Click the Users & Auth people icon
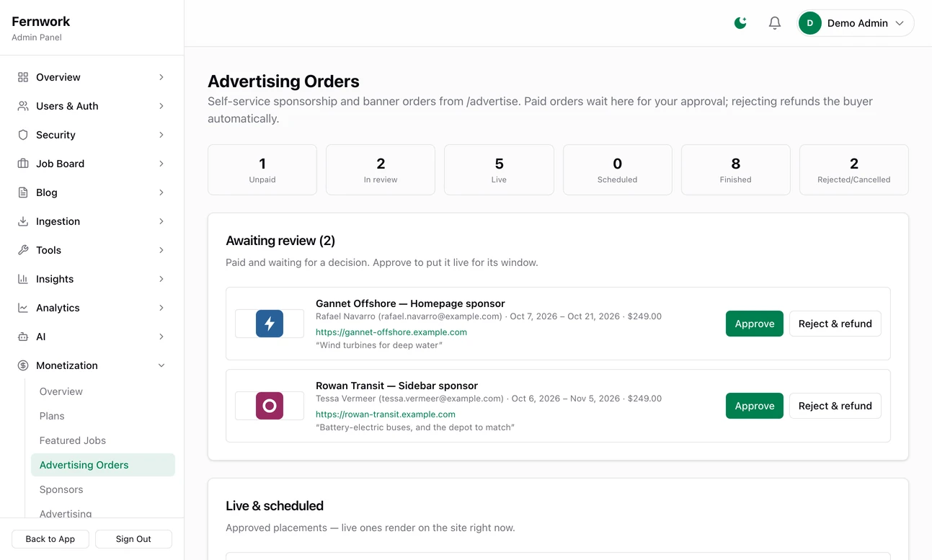This screenshot has width=932, height=560. [23, 106]
